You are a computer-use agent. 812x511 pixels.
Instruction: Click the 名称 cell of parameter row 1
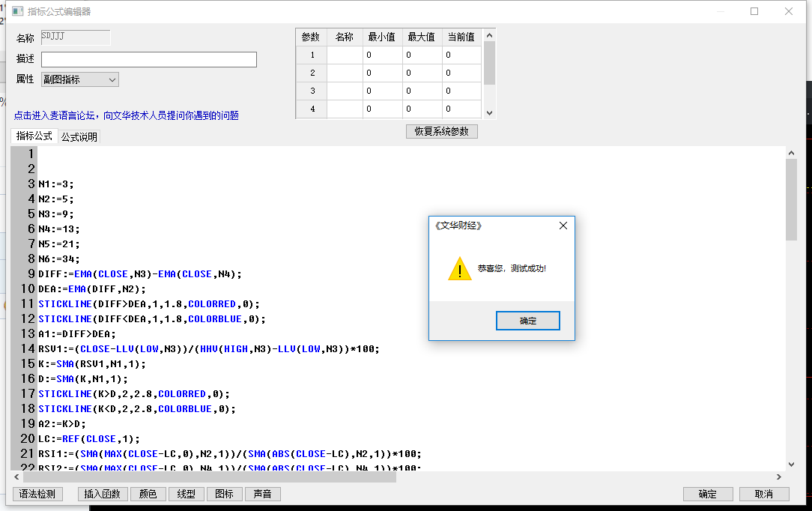pos(345,55)
